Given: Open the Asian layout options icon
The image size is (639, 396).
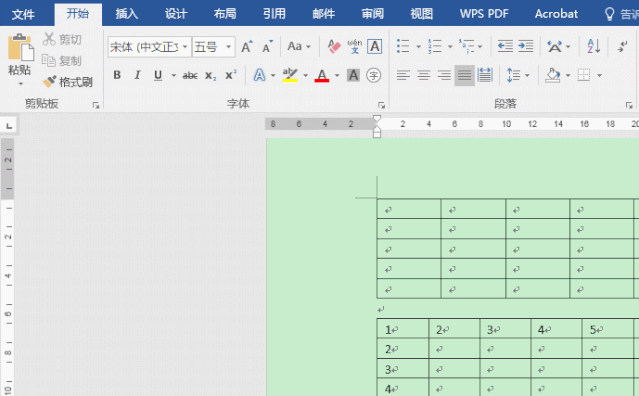Looking at the screenshot, I should point(554,46).
